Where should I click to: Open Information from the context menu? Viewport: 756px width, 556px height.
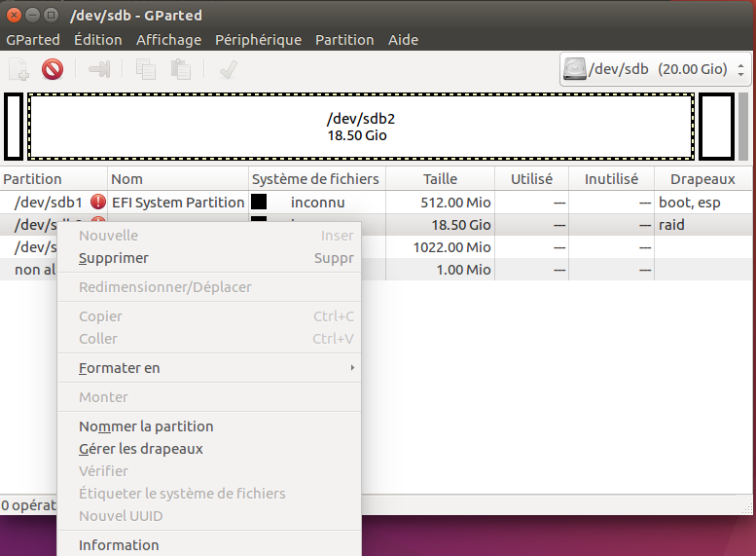(x=119, y=545)
